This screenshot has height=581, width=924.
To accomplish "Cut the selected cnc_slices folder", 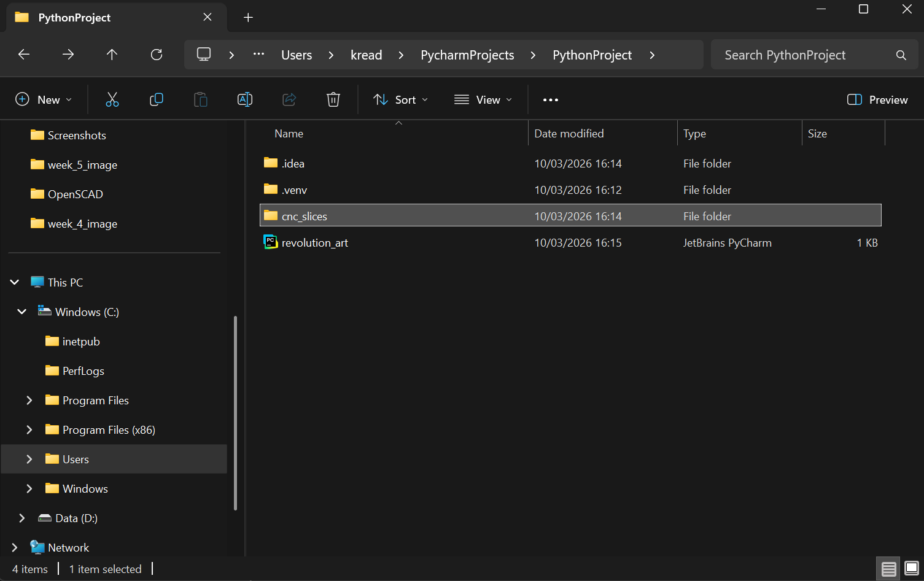I will click(x=112, y=99).
